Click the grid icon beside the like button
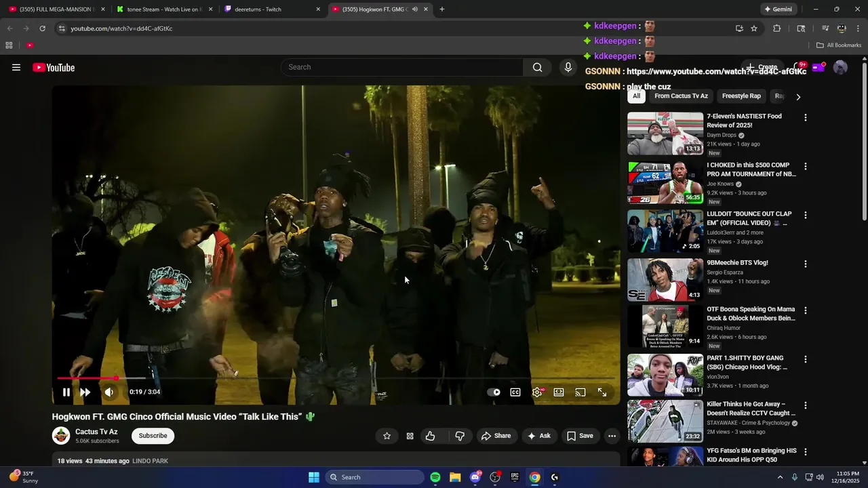Image resolution: width=868 pixels, height=488 pixels. tap(410, 436)
